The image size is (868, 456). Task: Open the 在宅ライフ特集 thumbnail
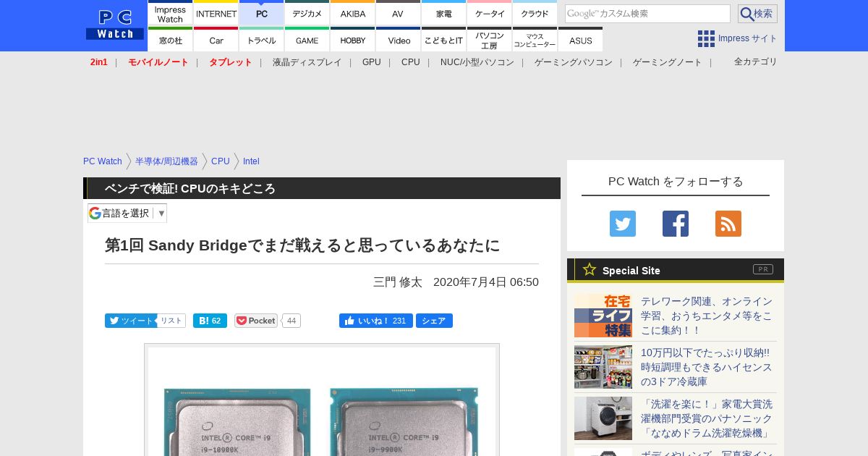(x=603, y=316)
